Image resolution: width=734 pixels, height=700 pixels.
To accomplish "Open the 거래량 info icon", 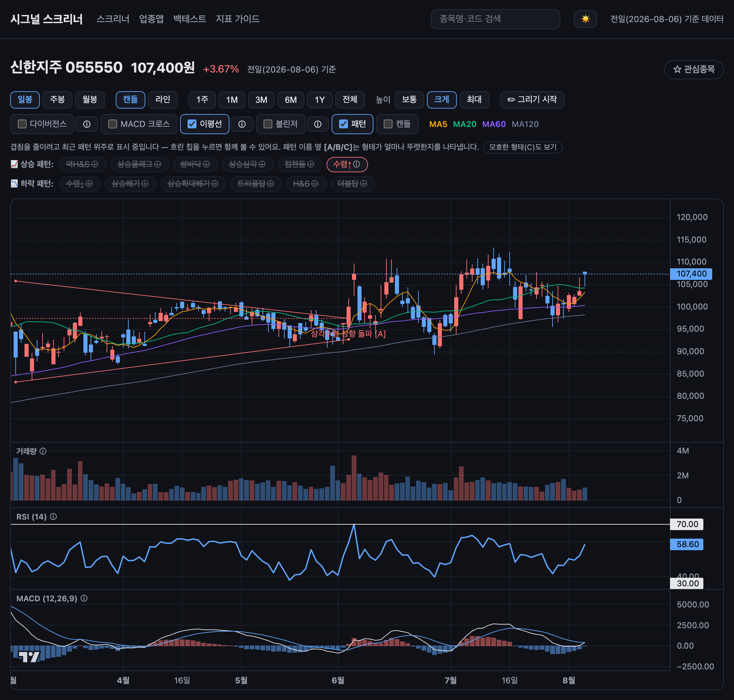I will click(x=43, y=451).
